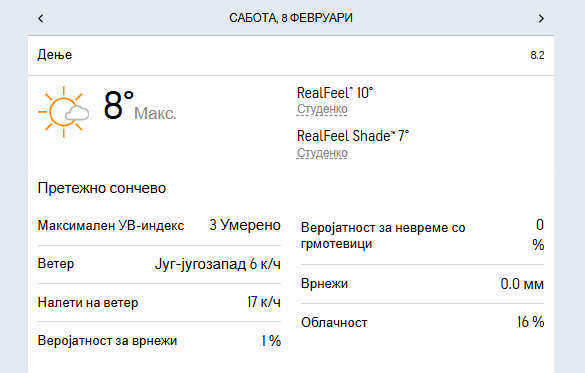
Task: Open RealFeel Shade Студенко tooltip link
Action: [x=322, y=153]
